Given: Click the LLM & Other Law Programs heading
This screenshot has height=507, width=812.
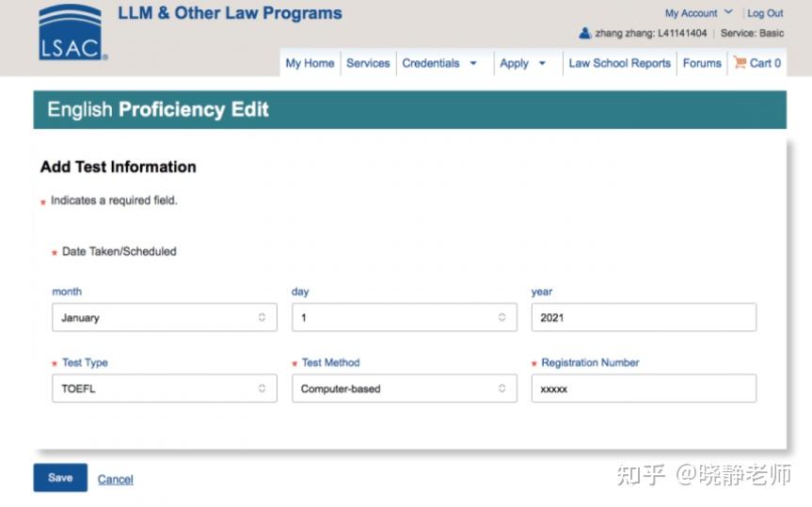Looking at the screenshot, I should 230,14.
